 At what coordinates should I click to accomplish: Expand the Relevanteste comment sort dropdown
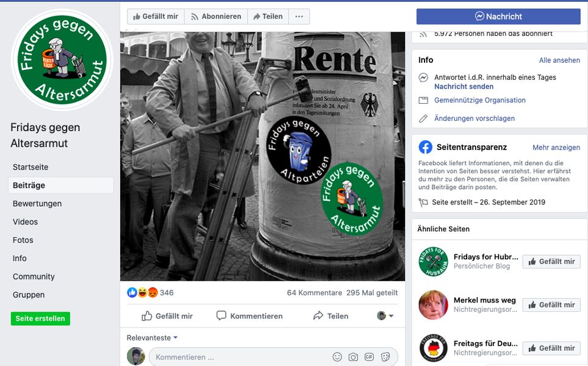pos(152,337)
